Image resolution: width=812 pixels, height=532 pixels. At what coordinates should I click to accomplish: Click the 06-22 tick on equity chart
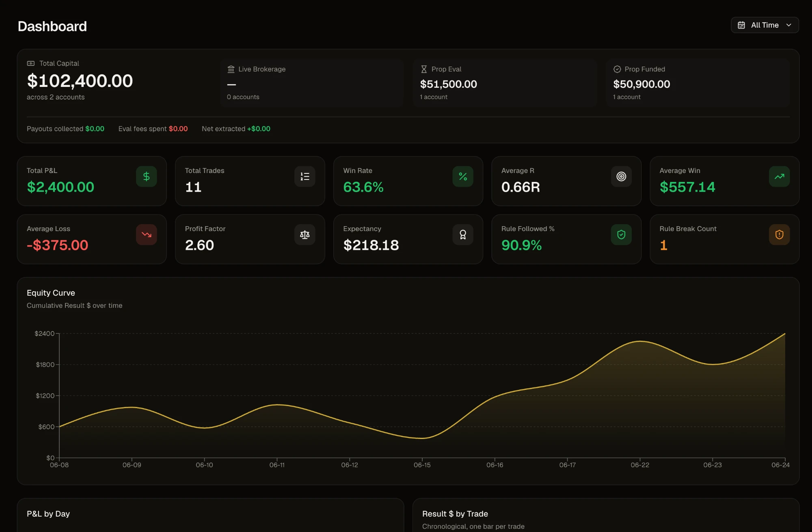tap(640, 465)
